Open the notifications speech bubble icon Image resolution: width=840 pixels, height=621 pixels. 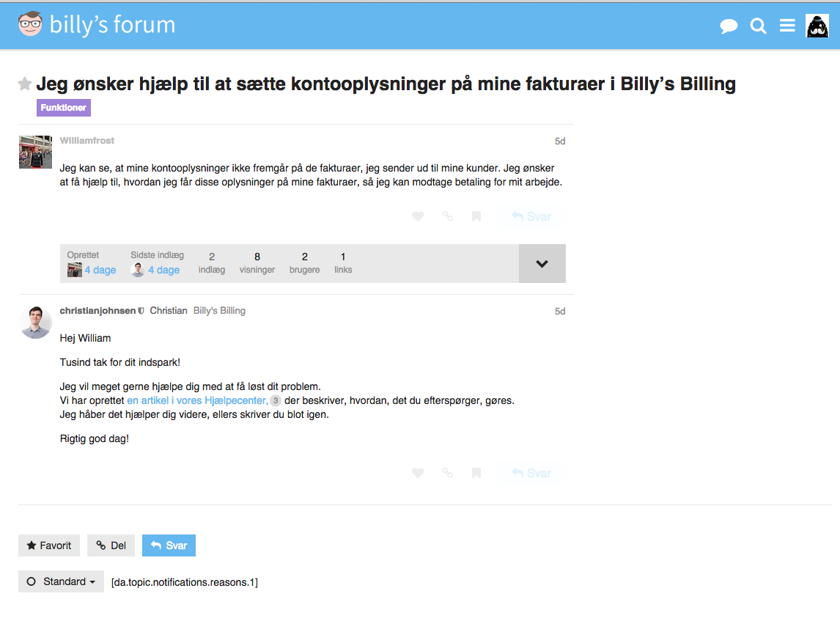pos(729,26)
